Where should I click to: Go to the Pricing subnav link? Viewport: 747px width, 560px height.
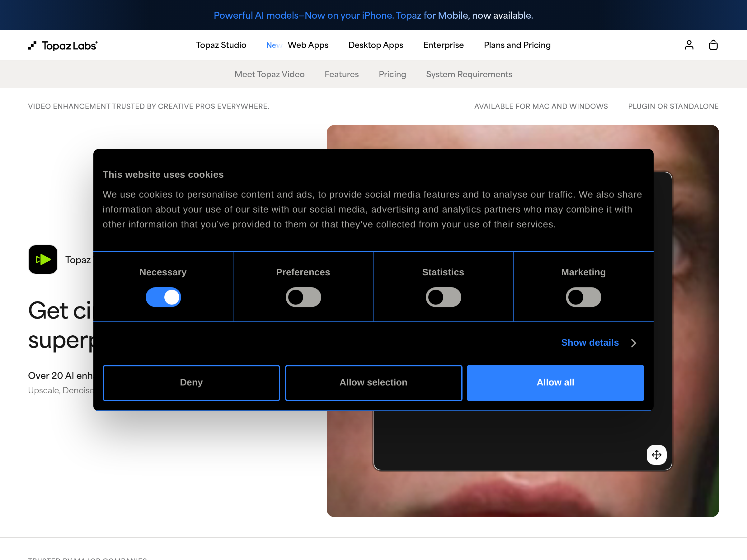(x=392, y=74)
